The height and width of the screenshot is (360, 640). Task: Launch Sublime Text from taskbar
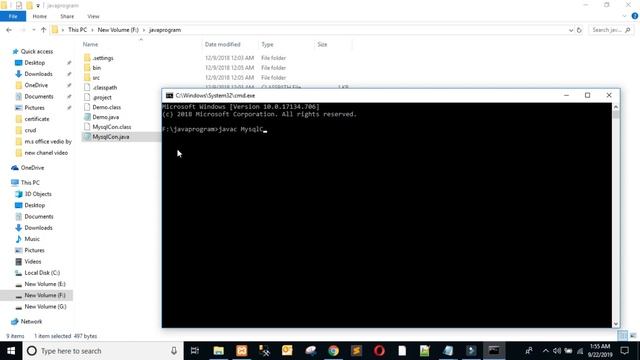click(356, 351)
